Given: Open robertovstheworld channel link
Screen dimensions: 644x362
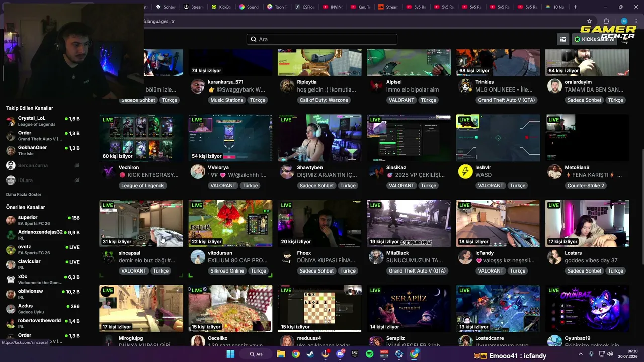Looking at the screenshot, I should tap(43, 323).
